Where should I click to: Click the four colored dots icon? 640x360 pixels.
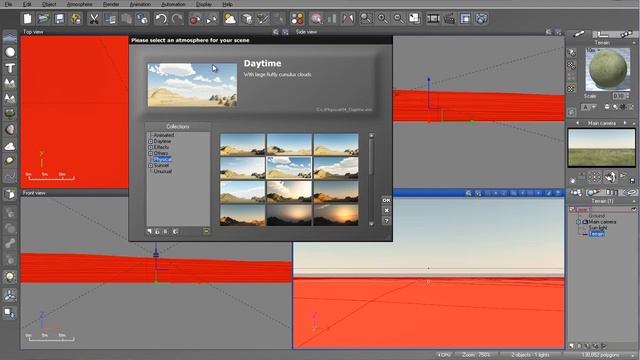coord(298,19)
